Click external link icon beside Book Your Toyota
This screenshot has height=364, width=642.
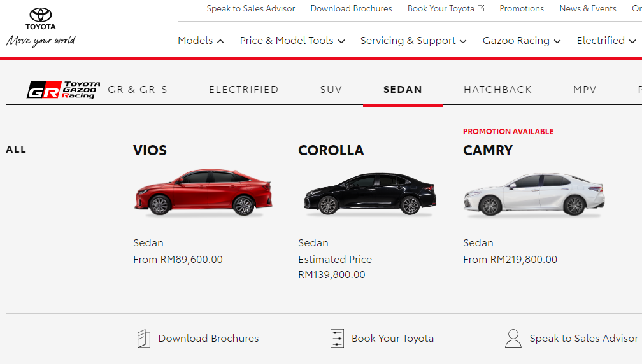[481, 8]
